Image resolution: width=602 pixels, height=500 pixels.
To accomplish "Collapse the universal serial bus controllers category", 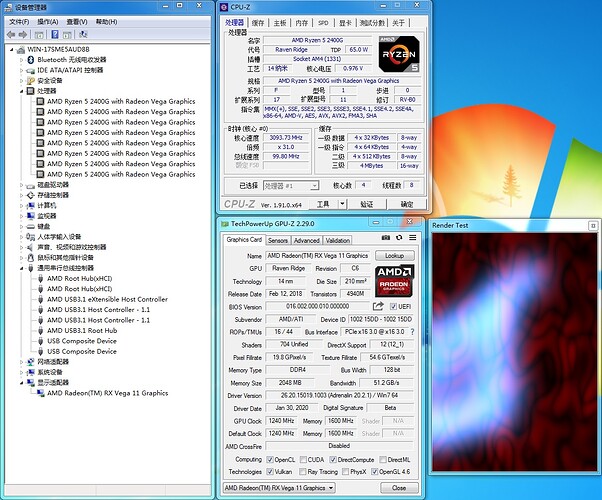I will tap(22, 268).
